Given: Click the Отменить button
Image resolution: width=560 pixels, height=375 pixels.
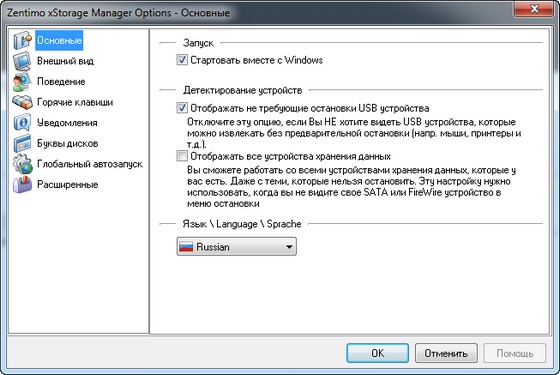Looking at the screenshot, I should click(x=446, y=353).
